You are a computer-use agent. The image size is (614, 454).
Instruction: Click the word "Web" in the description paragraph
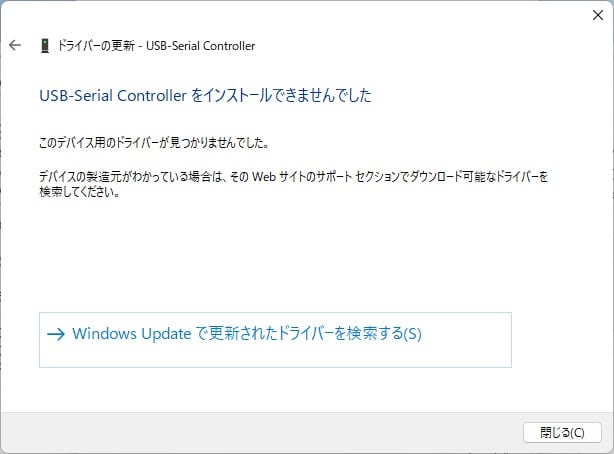(264, 177)
